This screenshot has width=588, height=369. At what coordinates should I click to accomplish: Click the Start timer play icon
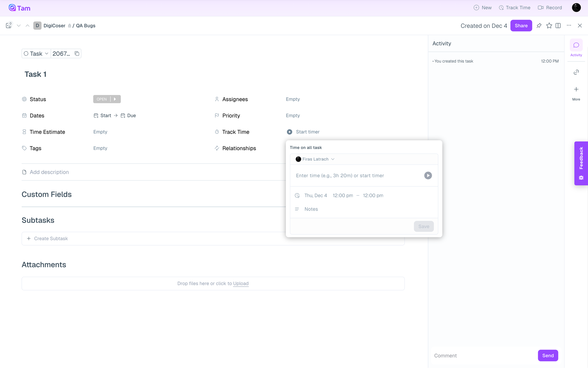point(289,132)
